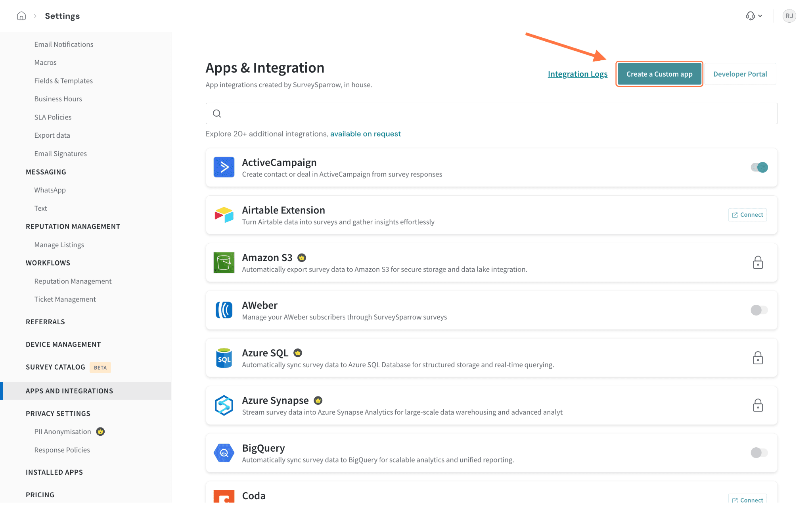The width and height of the screenshot is (812, 508).
Task: Open PII Anonymisation settings
Action: tap(63, 432)
